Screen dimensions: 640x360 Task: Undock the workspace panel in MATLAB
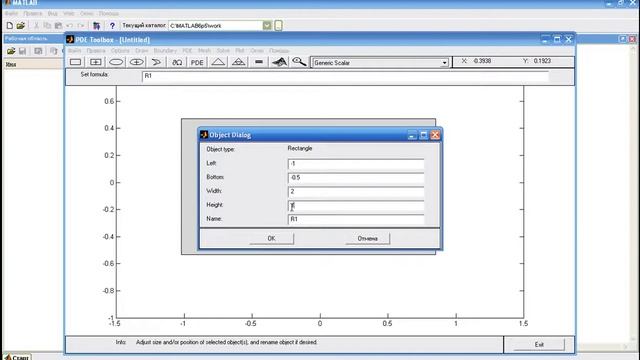point(622,39)
